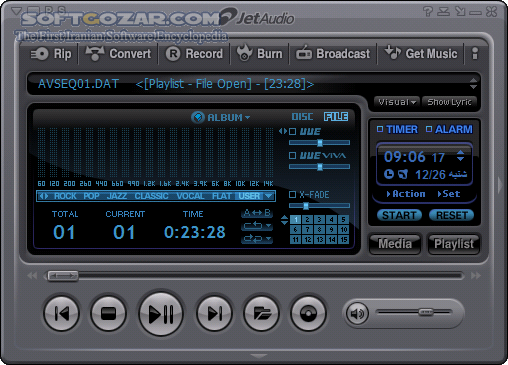This screenshot has width=508, height=365.
Task: Toggle play/pause
Action: (161, 313)
